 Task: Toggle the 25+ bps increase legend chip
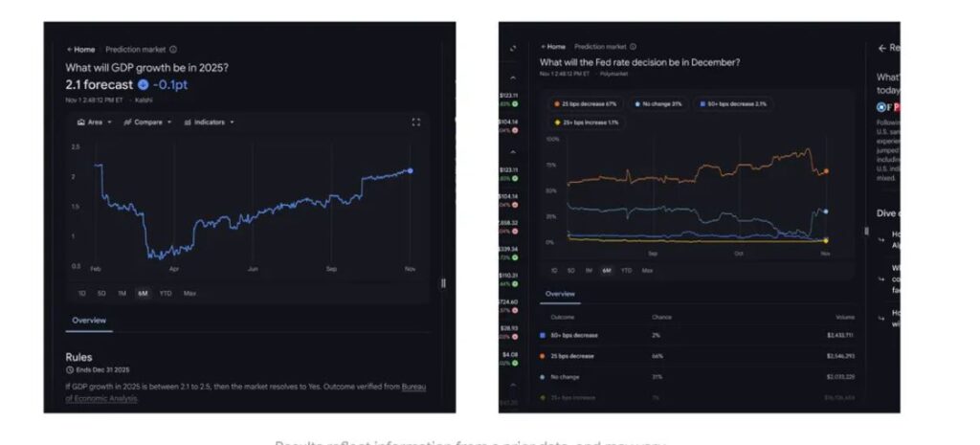[x=587, y=122]
